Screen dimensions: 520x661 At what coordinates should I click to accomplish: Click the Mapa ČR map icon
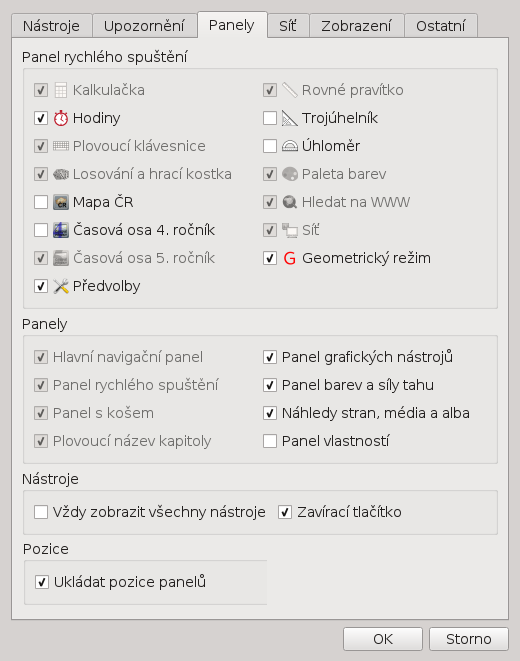point(61,202)
